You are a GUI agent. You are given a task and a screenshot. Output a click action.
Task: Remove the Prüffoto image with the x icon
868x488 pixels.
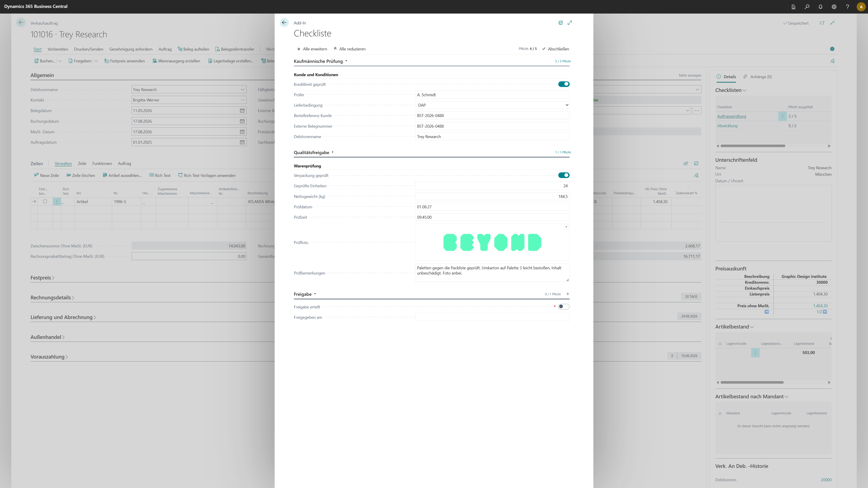pyautogui.click(x=566, y=227)
